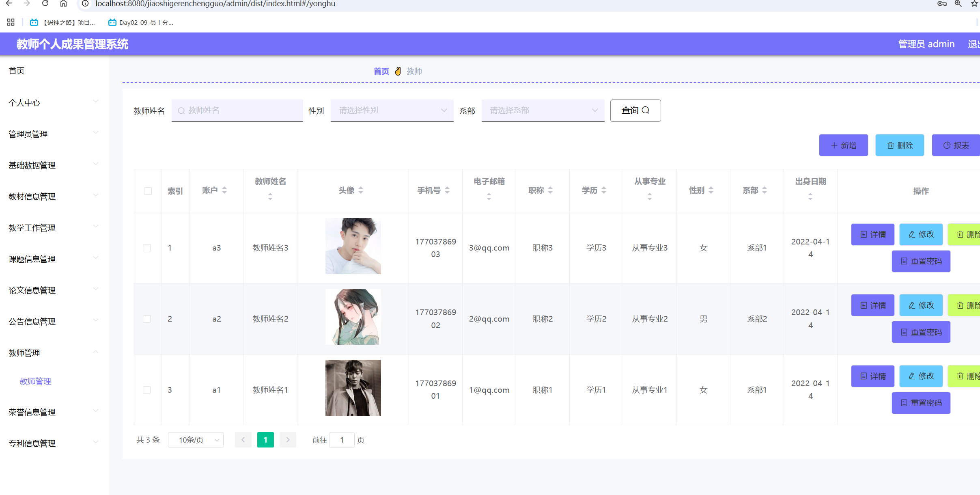Toggle the select-all header checkbox
980x495 pixels.
coord(148,191)
